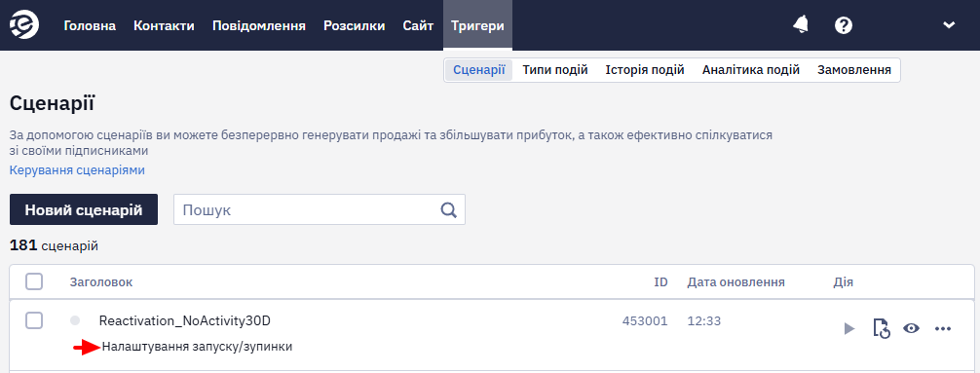Sort by Дата оновлення column header
Image resolution: width=980 pixels, height=373 pixels.
(x=736, y=282)
